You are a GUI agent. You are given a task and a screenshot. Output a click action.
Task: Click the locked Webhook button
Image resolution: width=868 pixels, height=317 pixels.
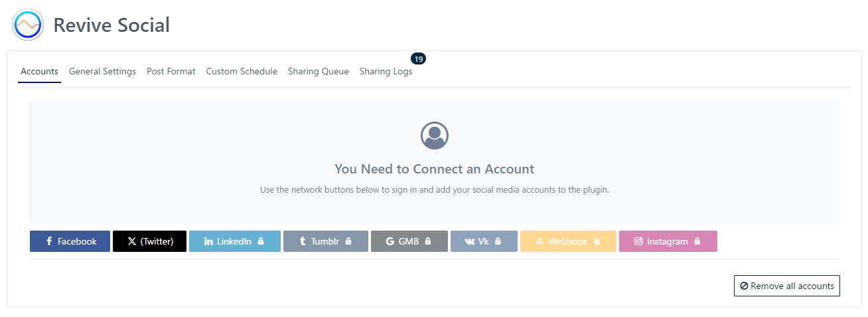tap(568, 241)
